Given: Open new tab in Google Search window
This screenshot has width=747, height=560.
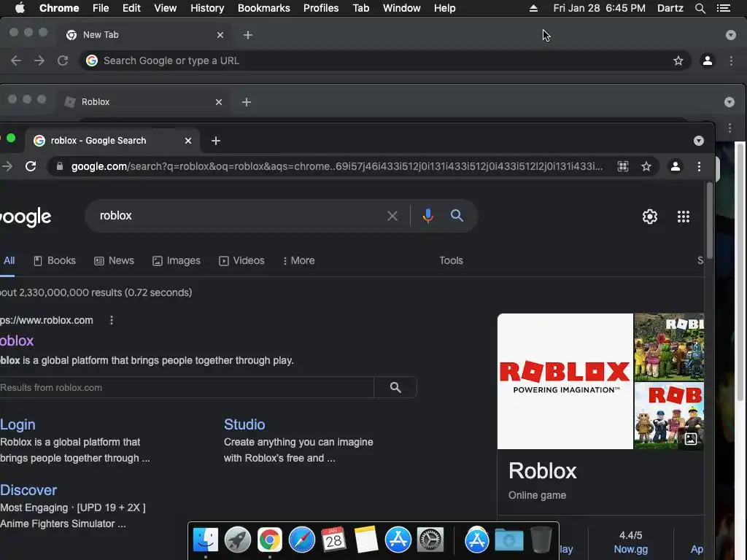Looking at the screenshot, I should (216, 141).
